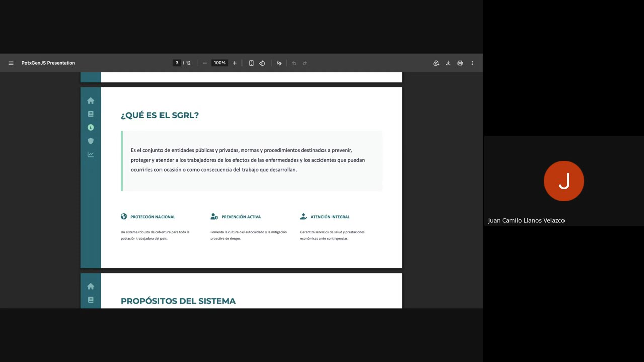Click the PptxGenJS Presentation title
Screen dimensions: 644x362
(48, 63)
